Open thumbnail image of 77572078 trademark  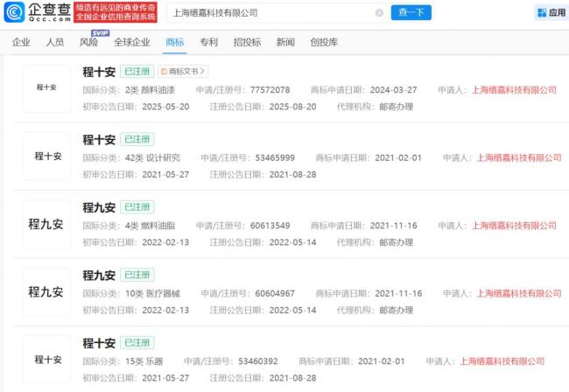pos(46,88)
